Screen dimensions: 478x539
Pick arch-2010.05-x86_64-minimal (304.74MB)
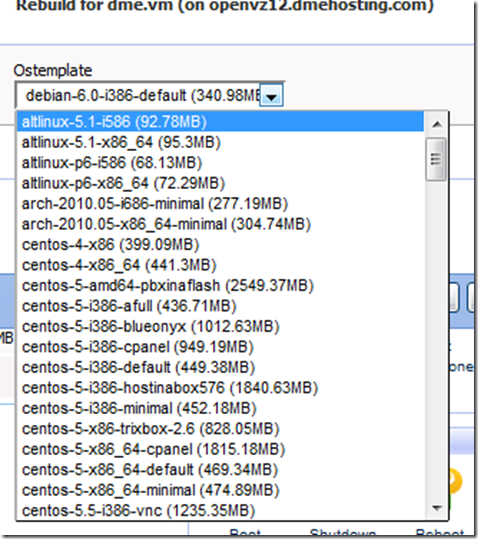(x=220, y=224)
